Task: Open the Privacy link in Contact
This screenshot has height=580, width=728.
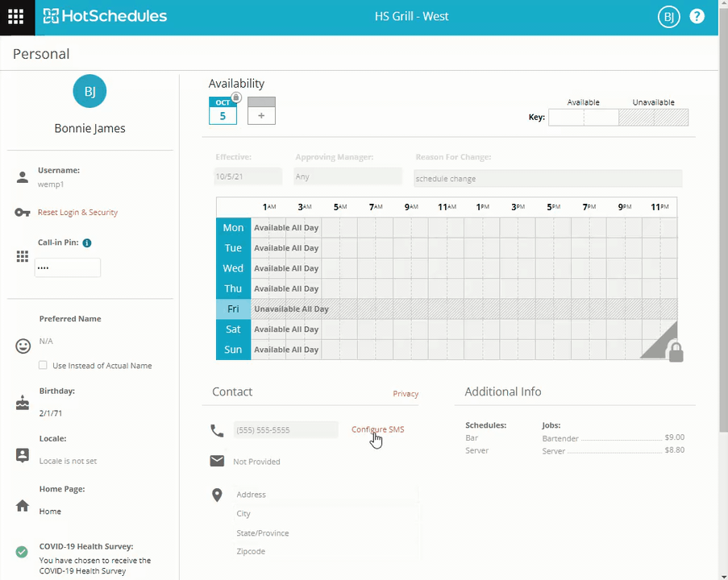Action: pyautogui.click(x=405, y=394)
